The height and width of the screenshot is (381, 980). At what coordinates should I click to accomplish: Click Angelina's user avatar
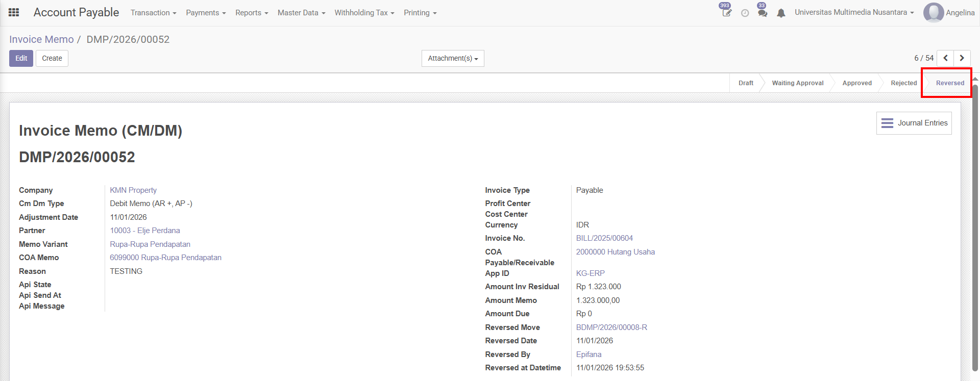[933, 13]
